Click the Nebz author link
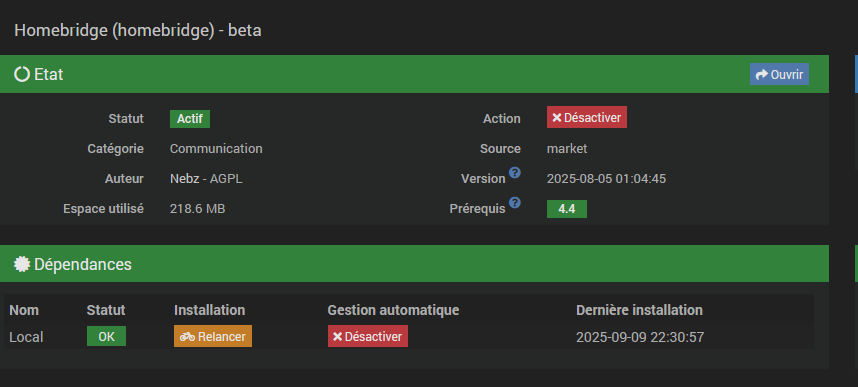The image size is (858, 387). coord(184,179)
